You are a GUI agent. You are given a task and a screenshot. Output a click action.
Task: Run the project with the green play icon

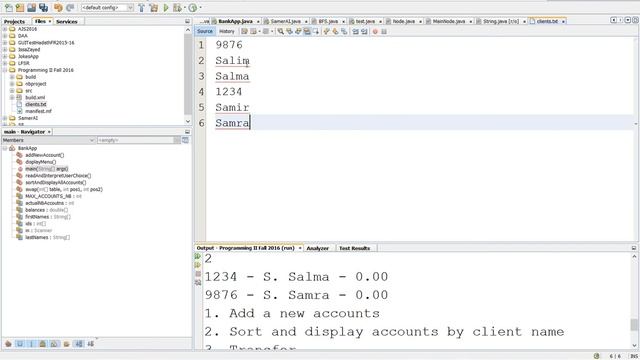tap(166, 7)
